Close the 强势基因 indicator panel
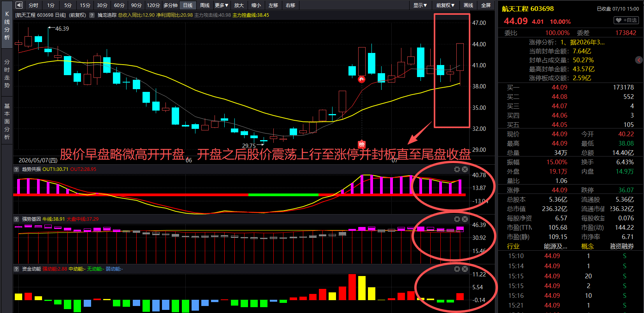The image size is (644, 313). 465,219
